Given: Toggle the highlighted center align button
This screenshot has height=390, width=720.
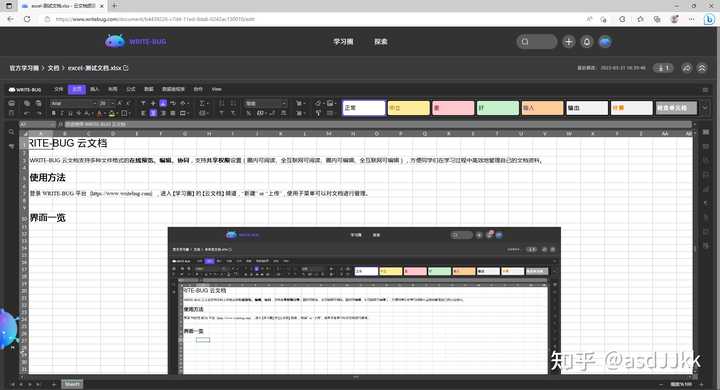Looking at the screenshot, I should click(153, 113).
